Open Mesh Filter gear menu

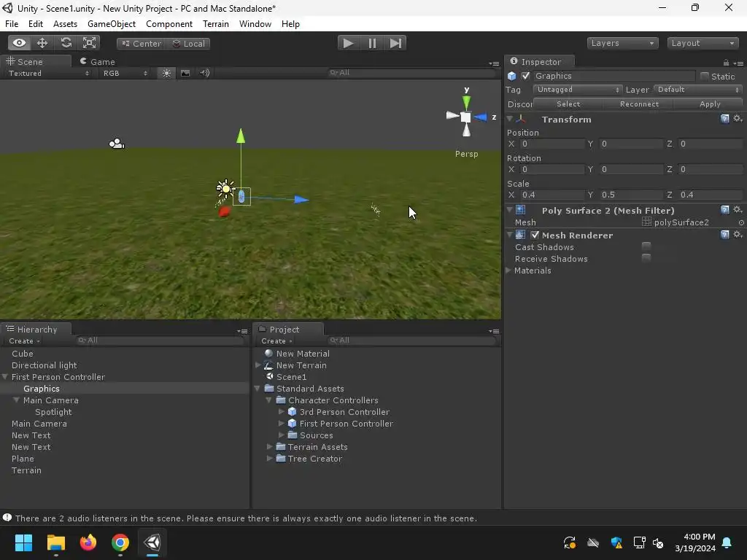click(x=738, y=209)
